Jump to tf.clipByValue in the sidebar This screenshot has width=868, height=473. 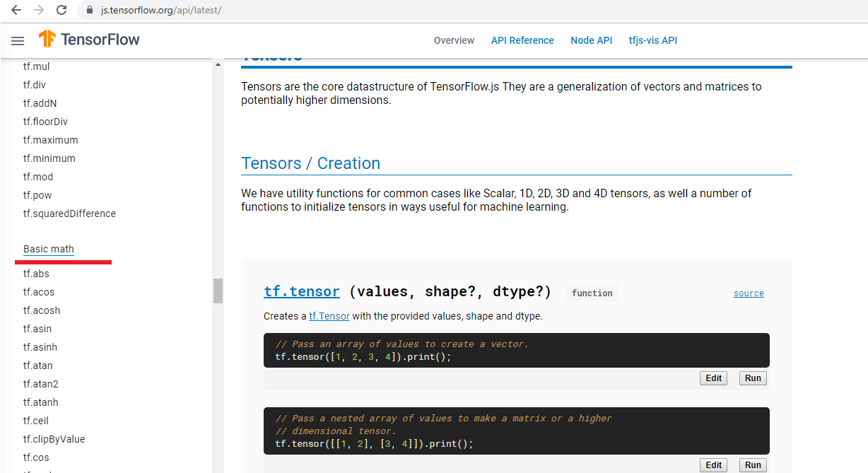pos(54,439)
